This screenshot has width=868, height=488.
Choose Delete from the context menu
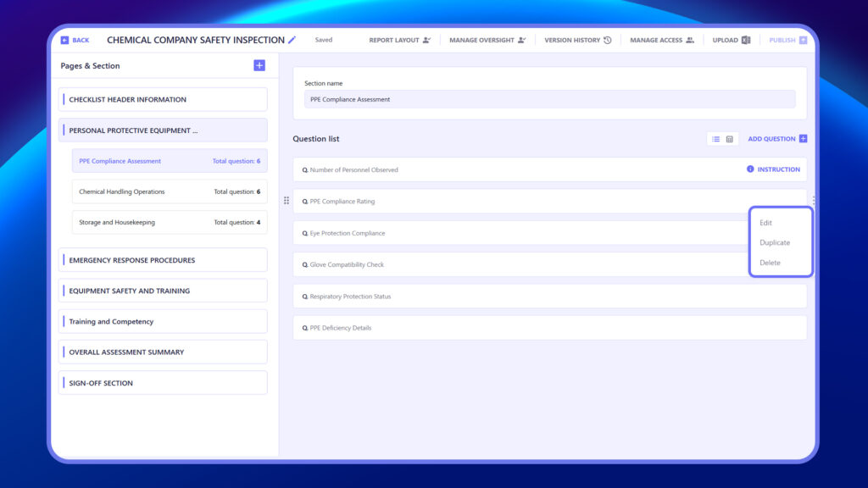770,263
